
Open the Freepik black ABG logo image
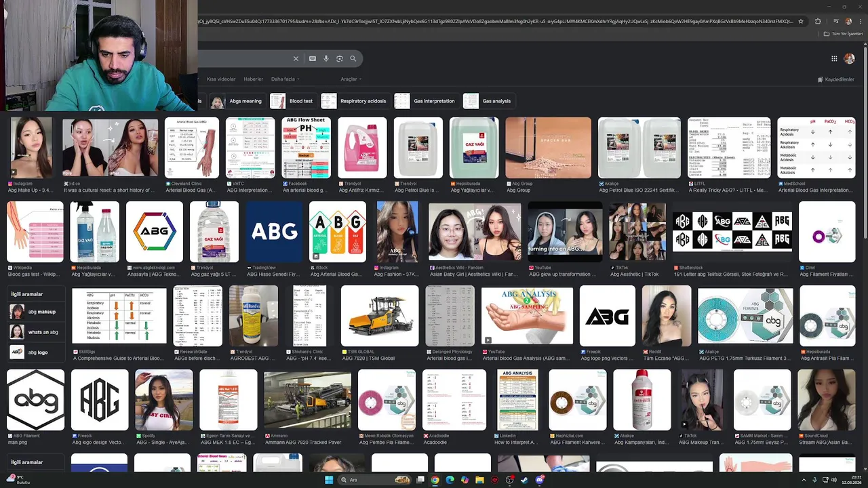608,316
